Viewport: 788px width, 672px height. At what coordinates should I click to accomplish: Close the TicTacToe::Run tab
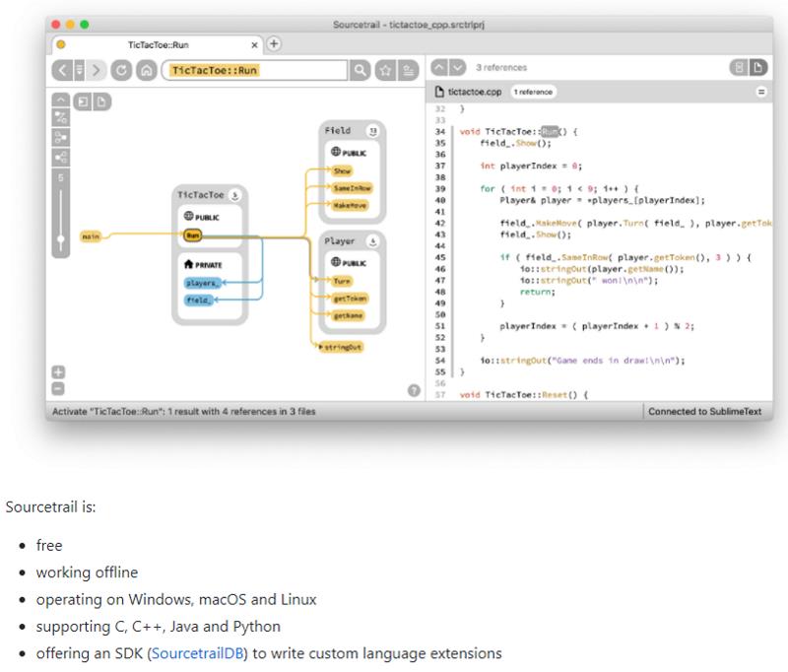coord(254,45)
